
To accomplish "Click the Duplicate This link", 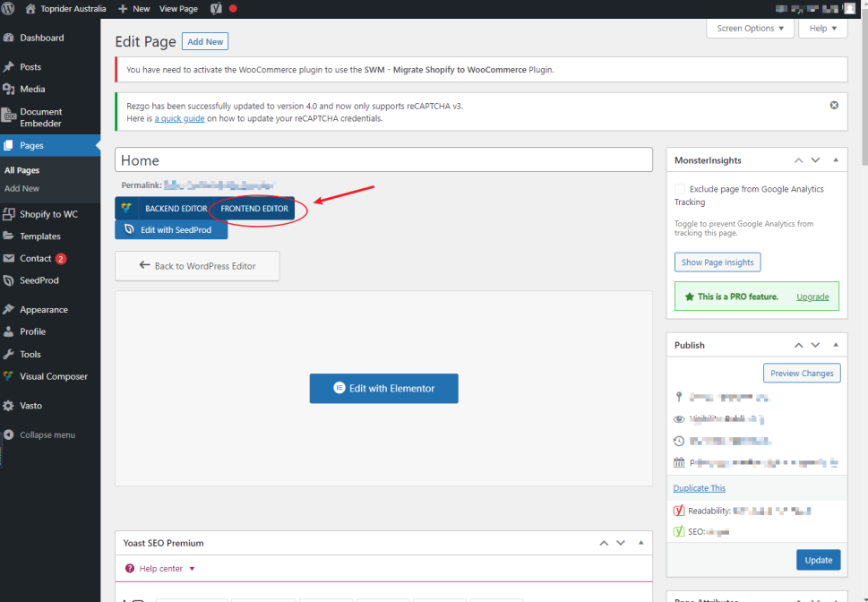I will coord(700,488).
